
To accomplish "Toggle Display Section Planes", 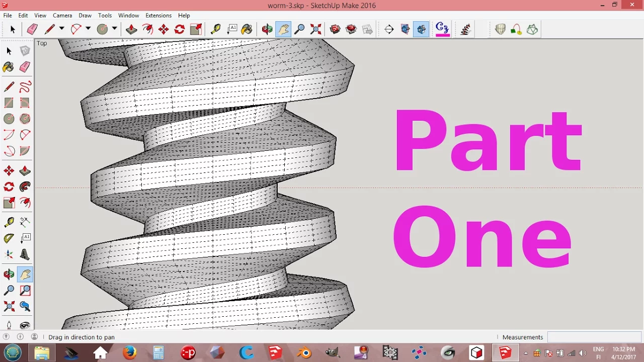I will [405, 29].
